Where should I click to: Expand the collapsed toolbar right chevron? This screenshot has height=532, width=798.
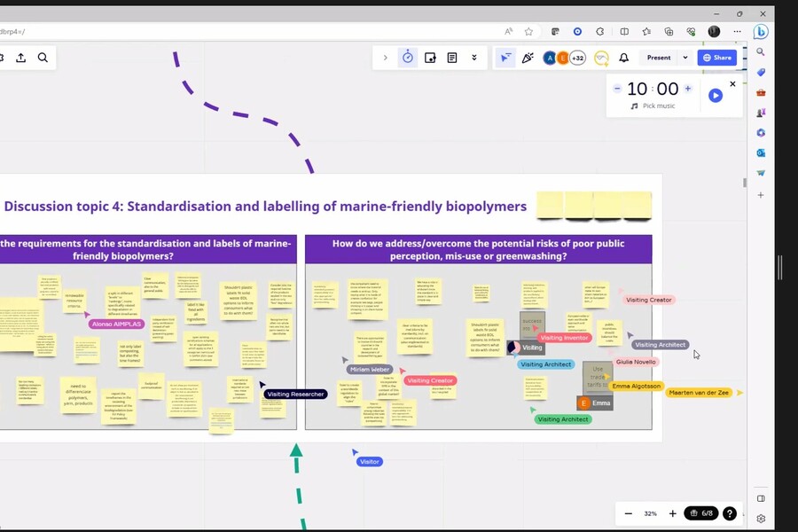(385, 58)
